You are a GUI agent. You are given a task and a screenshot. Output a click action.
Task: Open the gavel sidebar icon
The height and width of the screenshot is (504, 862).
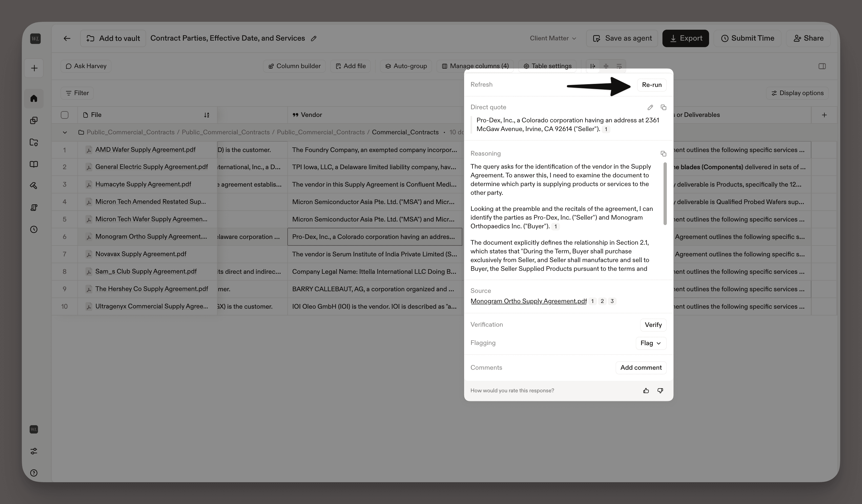coord(34,186)
